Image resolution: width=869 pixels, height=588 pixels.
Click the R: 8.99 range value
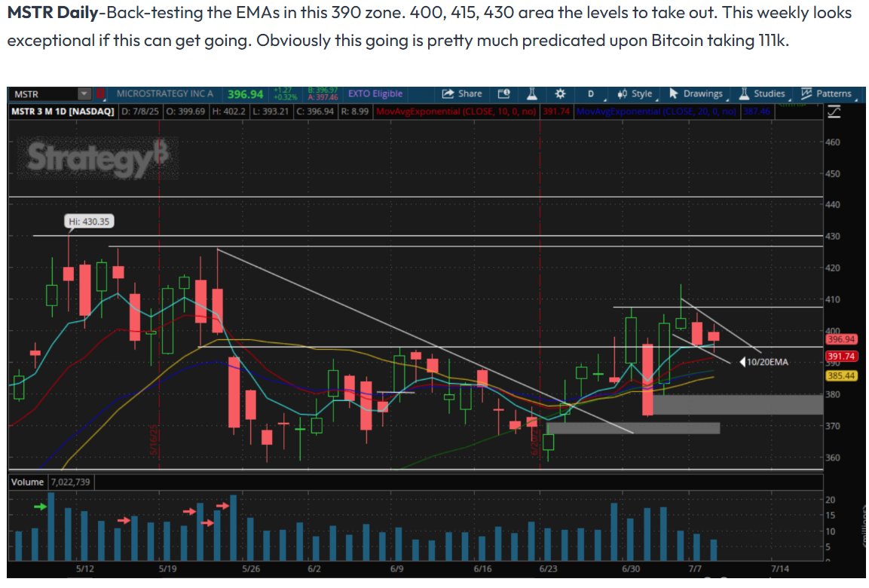coord(355,112)
